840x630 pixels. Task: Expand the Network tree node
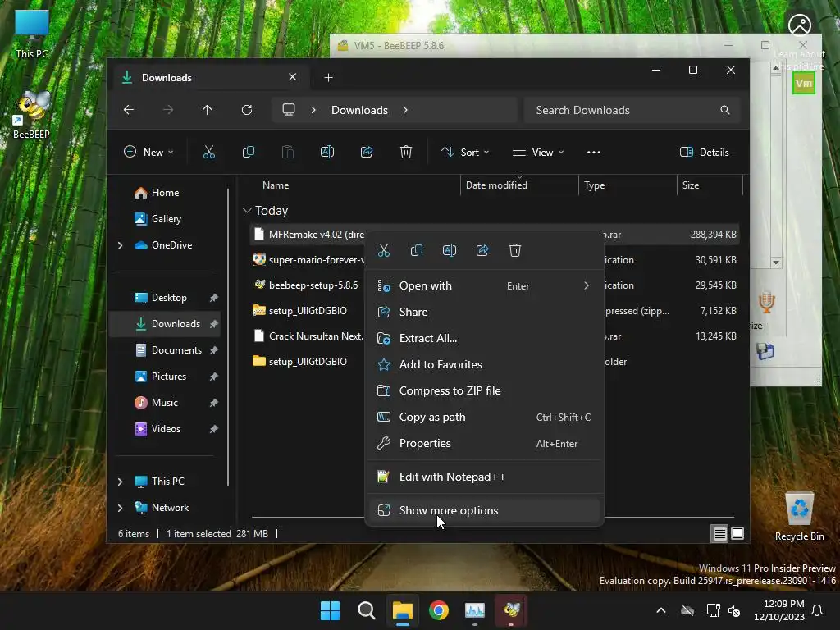(120, 508)
